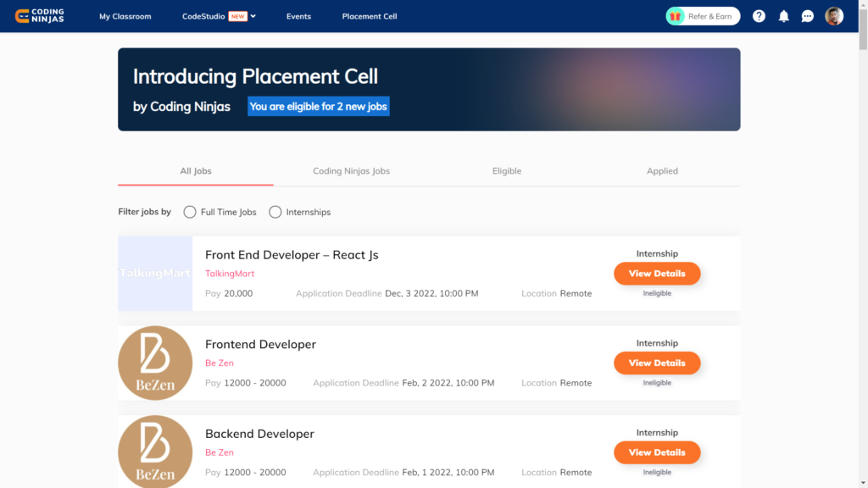This screenshot has width=868, height=488.
Task: Open Placement Cell in the top navigation
Action: [x=369, y=16]
